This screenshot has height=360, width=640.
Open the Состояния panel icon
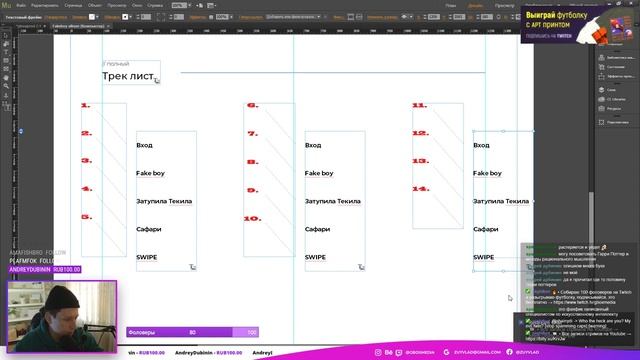click(601, 67)
